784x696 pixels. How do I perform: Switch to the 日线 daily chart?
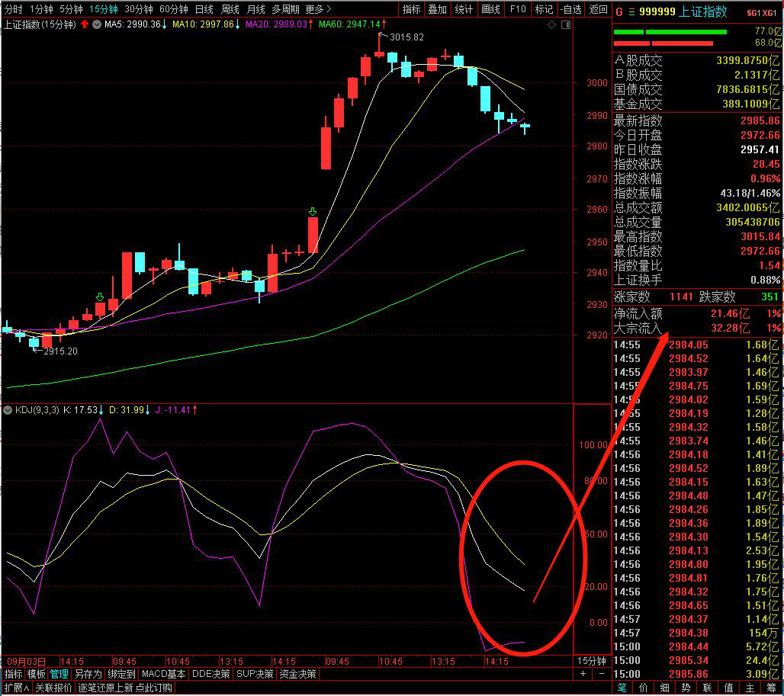pyautogui.click(x=204, y=9)
